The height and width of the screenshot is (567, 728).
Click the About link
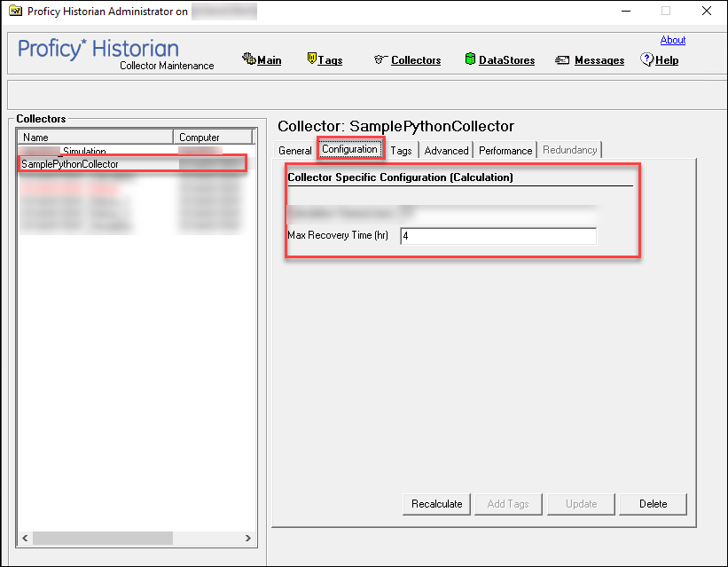pyautogui.click(x=673, y=40)
